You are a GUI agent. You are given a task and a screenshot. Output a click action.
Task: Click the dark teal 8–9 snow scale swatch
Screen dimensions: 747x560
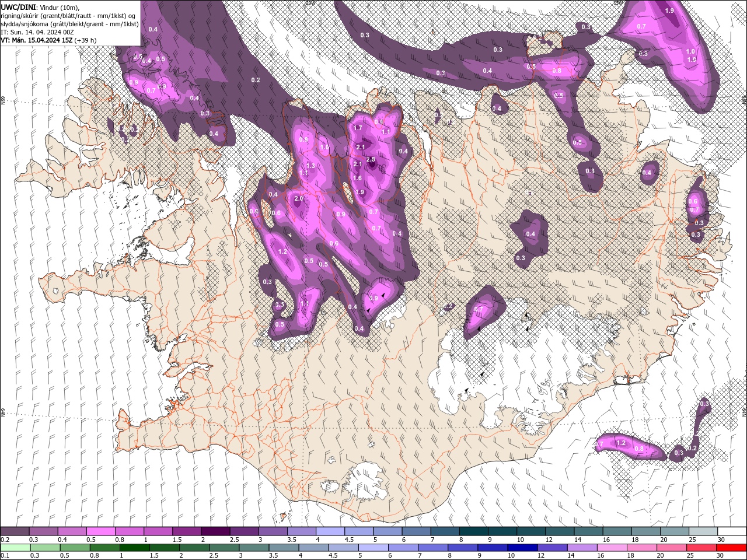click(473, 531)
